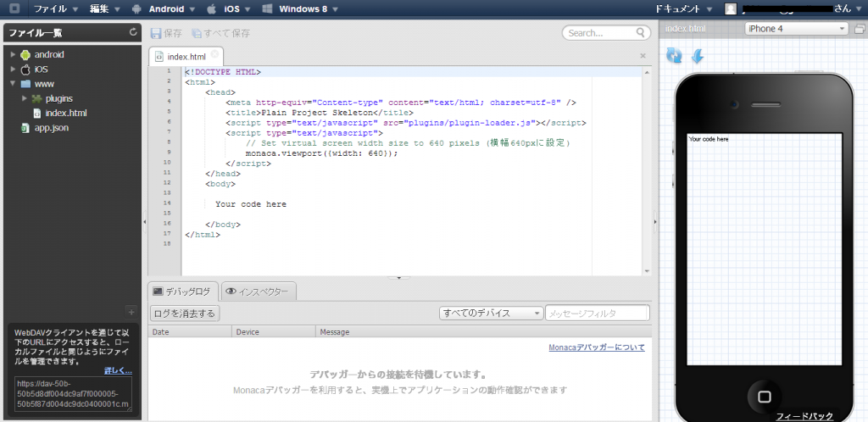This screenshot has height=422, width=868.
Task: Collapse the right preview panel handle
Action: tap(655, 221)
